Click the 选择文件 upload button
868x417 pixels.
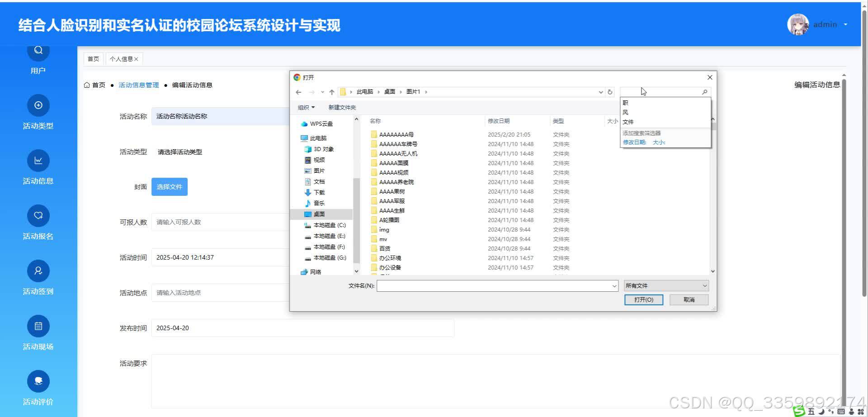169,186
